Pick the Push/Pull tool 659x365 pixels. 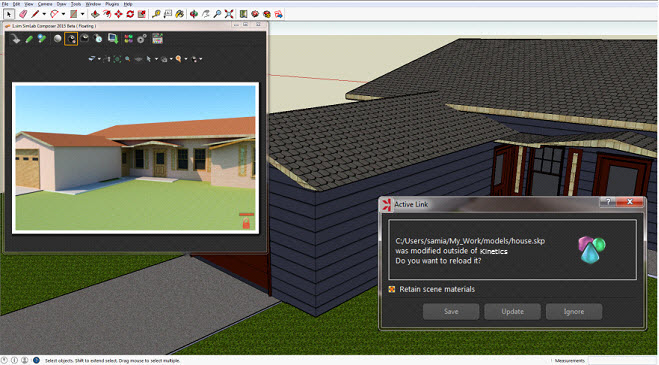point(95,14)
